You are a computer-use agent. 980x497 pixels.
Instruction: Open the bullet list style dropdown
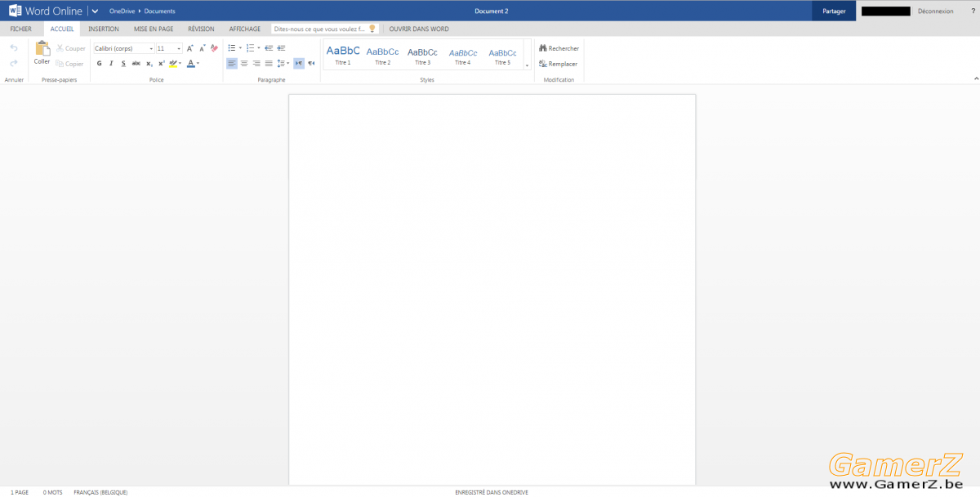(240, 48)
